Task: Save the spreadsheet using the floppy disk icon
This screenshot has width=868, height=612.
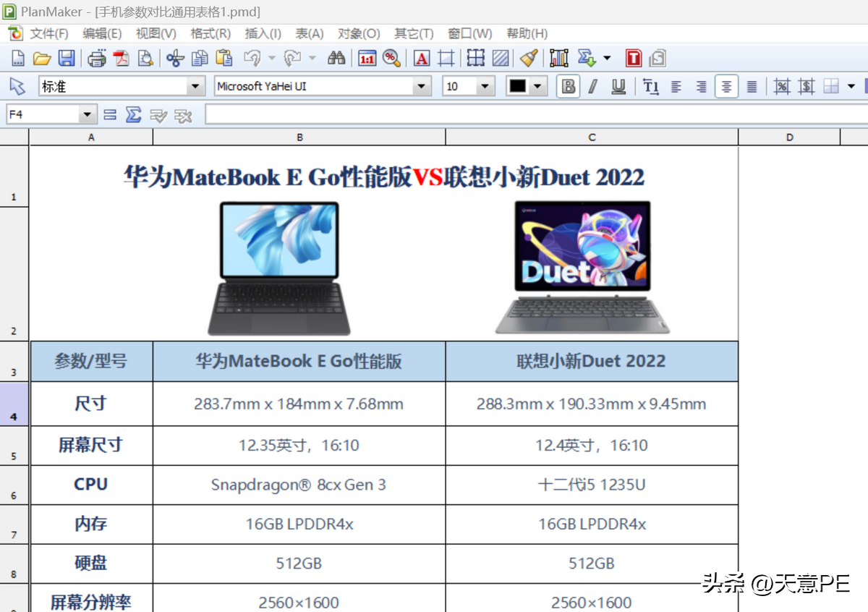Action: point(66,59)
